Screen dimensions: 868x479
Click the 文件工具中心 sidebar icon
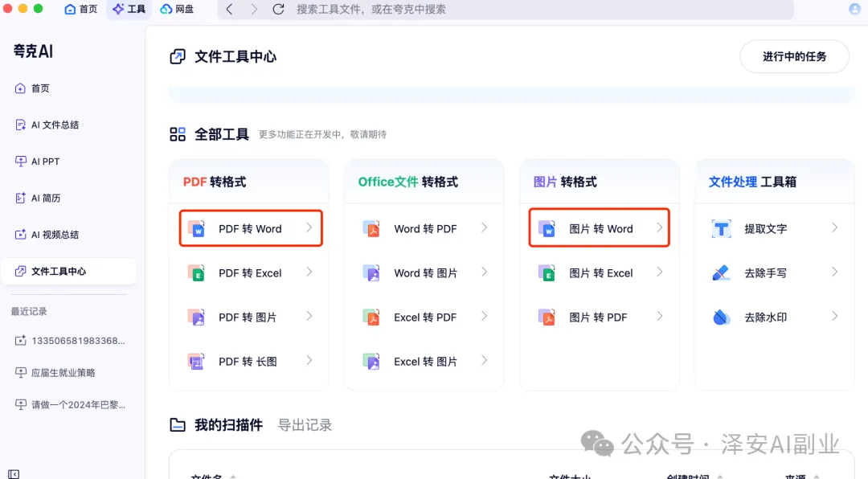coord(20,271)
